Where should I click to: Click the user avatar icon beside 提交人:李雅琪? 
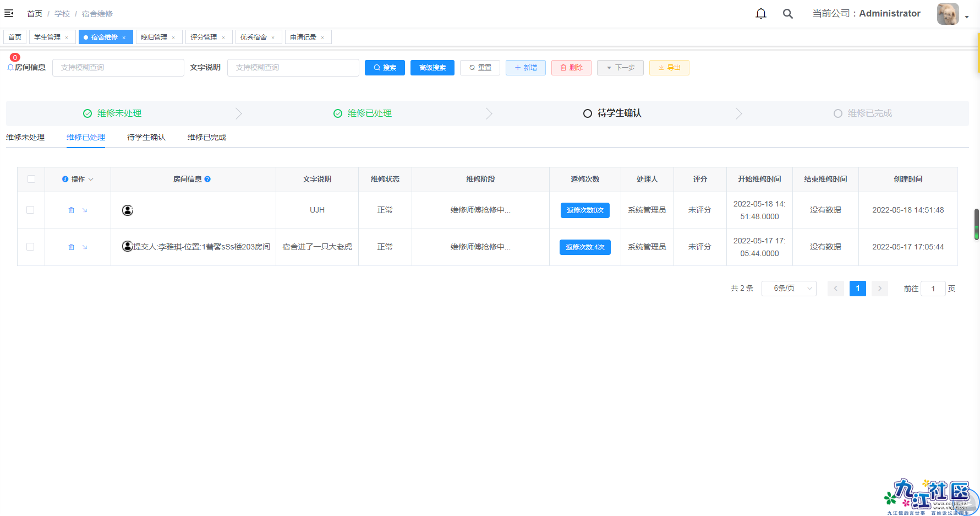tap(127, 247)
